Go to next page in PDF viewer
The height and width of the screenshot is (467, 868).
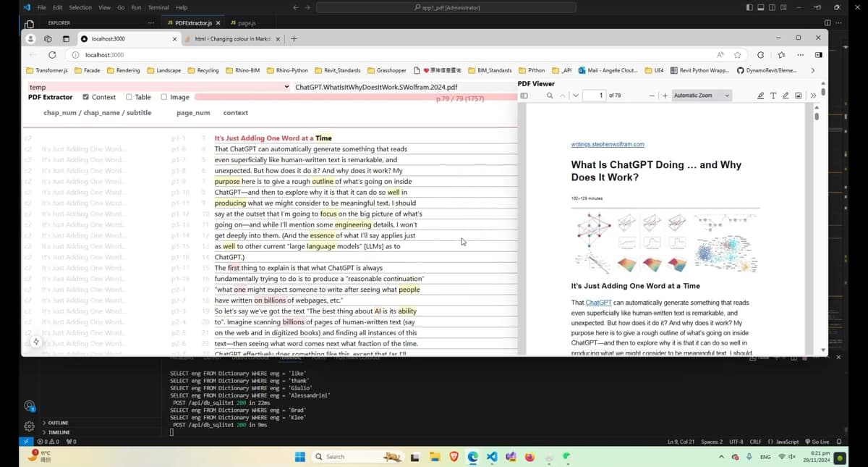[x=575, y=96]
